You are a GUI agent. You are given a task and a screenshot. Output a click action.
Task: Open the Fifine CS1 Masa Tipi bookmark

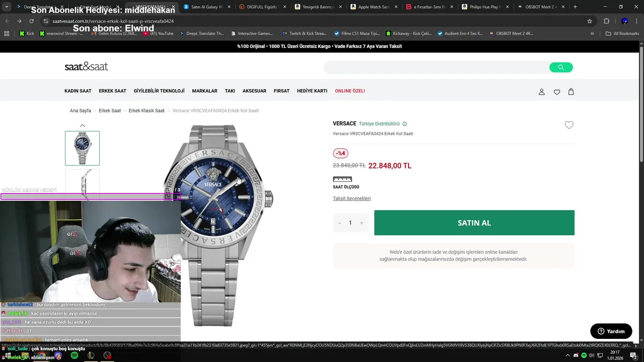357,33
